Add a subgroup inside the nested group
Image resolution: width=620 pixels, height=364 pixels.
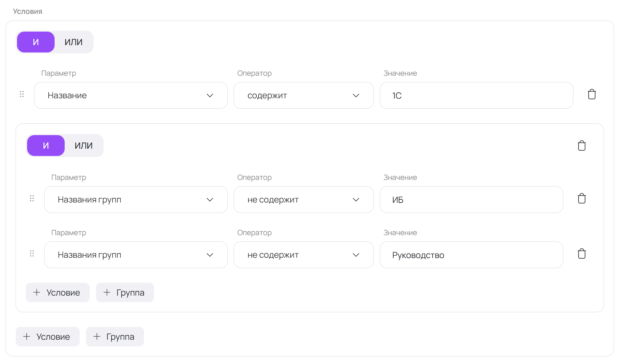(x=124, y=292)
